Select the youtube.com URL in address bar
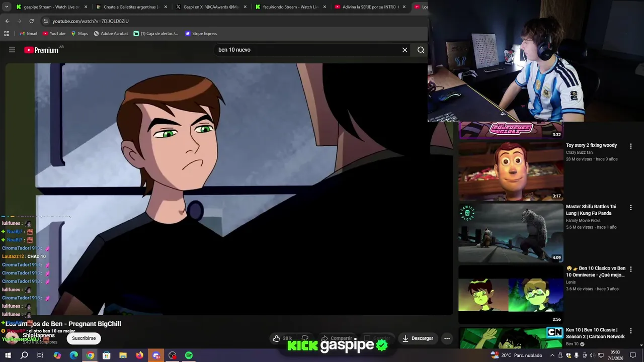The height and width of the screenshot is (362, 644). pos(91,21)
